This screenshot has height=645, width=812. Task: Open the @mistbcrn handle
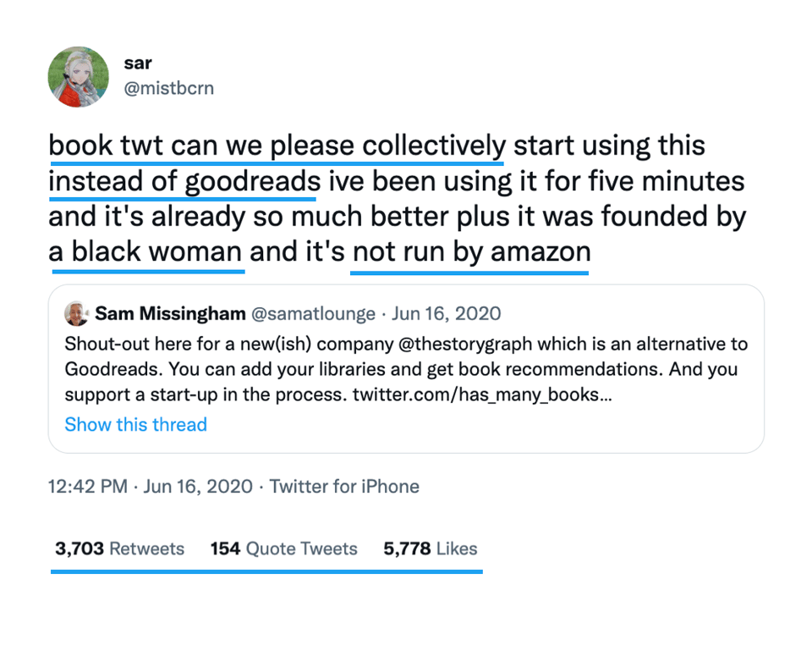169,88
